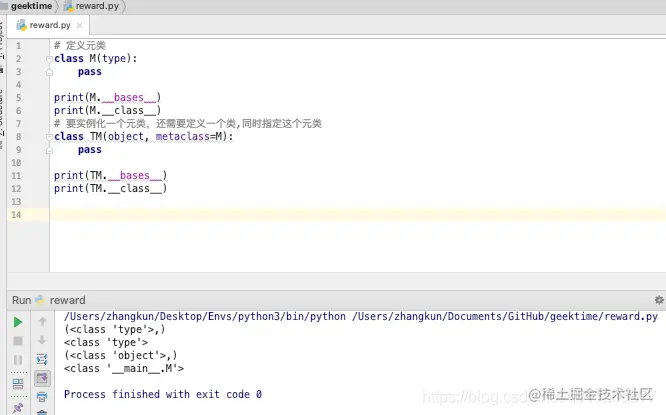Click output line "(<class 'object'>,)"
The height and width of the screenshot is (415, 666).
click(121, 355)
